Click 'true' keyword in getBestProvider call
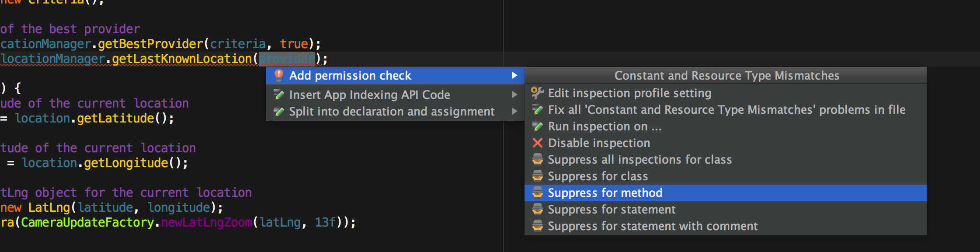 tap(294, 44)
